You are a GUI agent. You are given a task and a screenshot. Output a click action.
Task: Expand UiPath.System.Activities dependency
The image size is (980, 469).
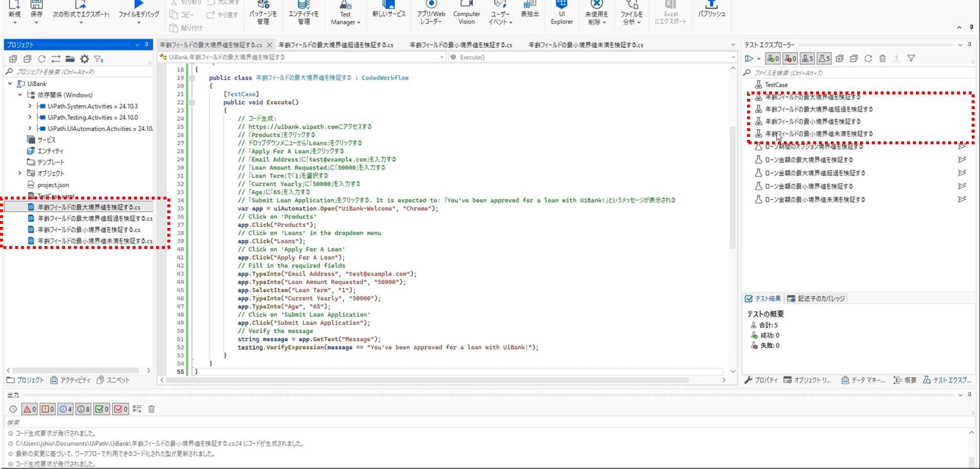pos(30,106)
